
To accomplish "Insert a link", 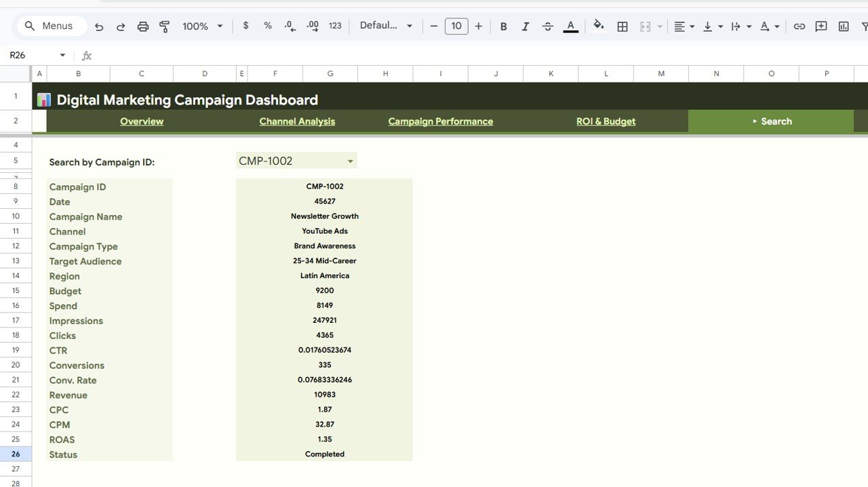I will [x=800, y=26].
